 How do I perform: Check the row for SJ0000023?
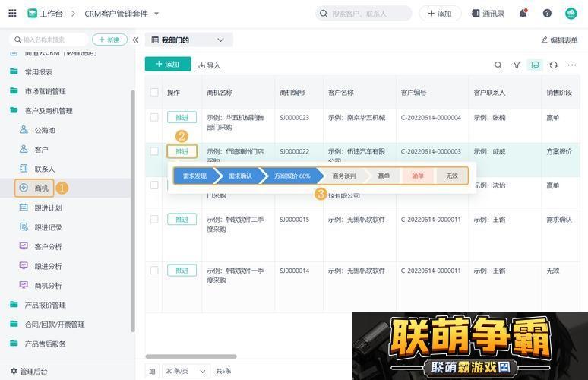point(154,117)
